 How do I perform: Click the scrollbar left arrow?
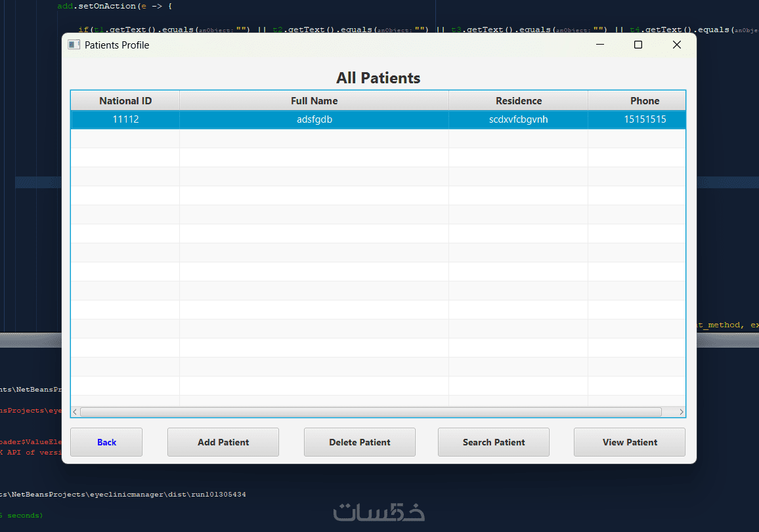pos(75,411)
